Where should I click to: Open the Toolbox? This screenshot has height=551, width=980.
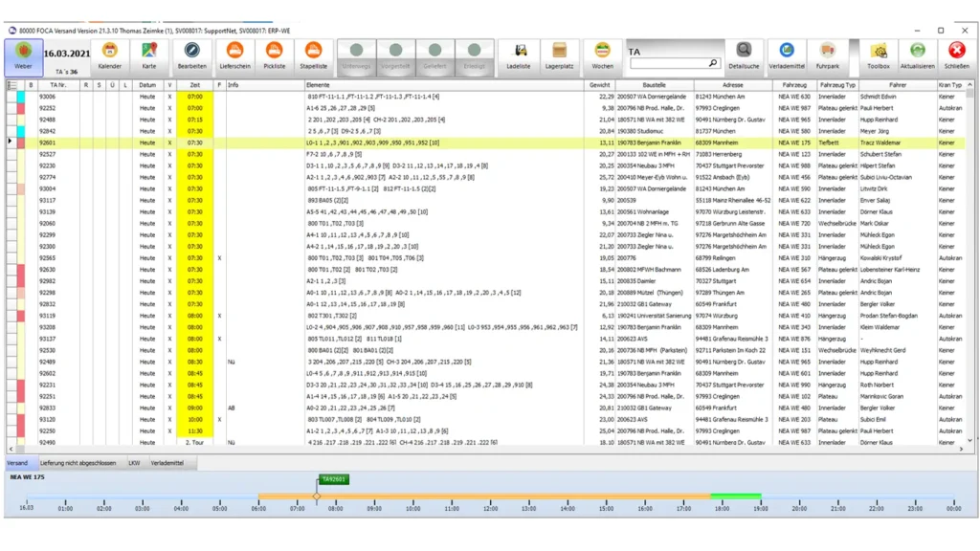tap(878, 55)
